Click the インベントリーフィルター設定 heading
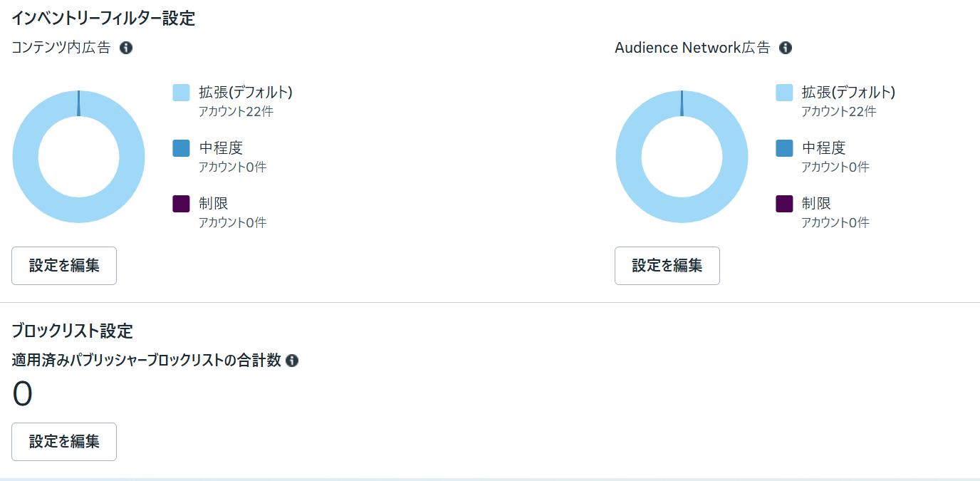 tap(103, 19)
